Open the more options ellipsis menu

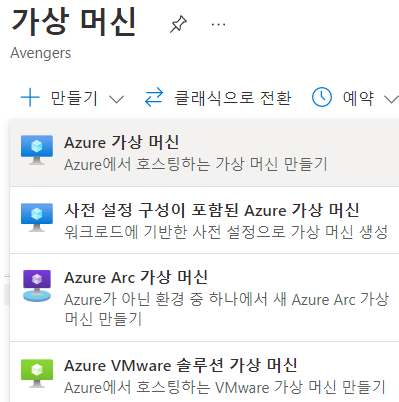(218, 24)
